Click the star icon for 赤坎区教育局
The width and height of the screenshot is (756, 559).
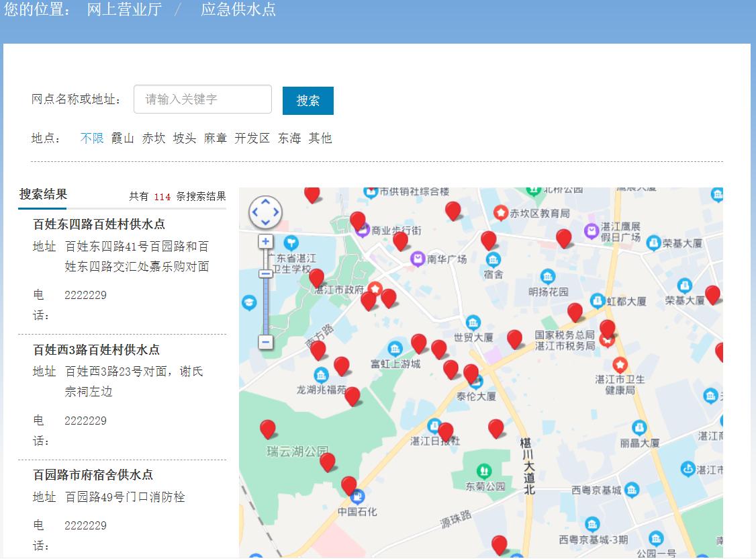point(501,212)
